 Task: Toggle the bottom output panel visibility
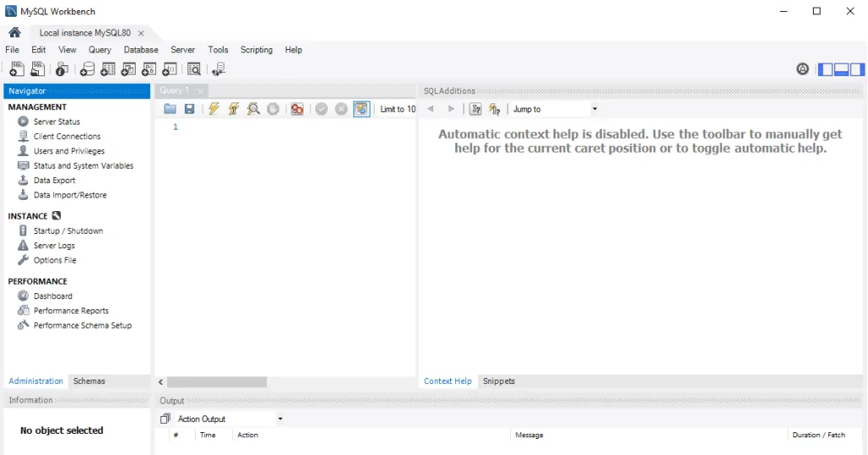coord(842,69)
